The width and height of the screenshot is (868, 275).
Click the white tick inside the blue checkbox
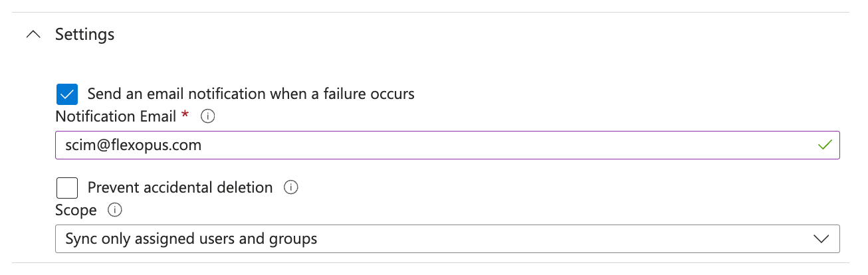tap(66, 94)
